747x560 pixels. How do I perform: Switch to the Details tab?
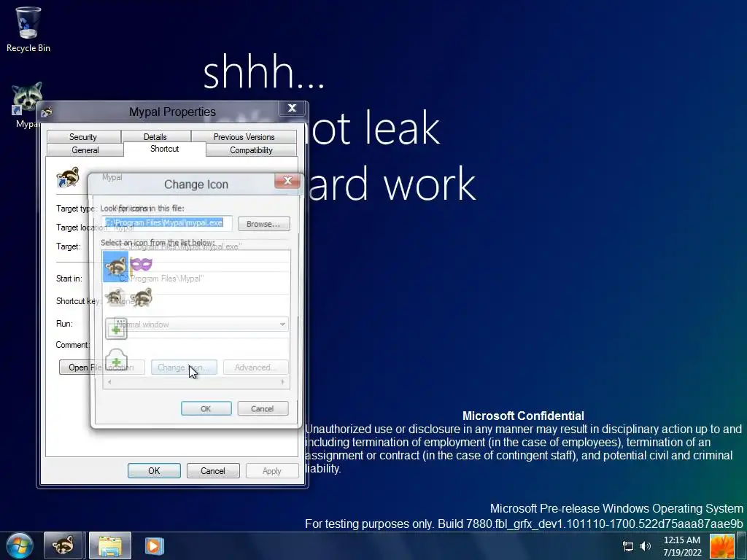(155, 136)
